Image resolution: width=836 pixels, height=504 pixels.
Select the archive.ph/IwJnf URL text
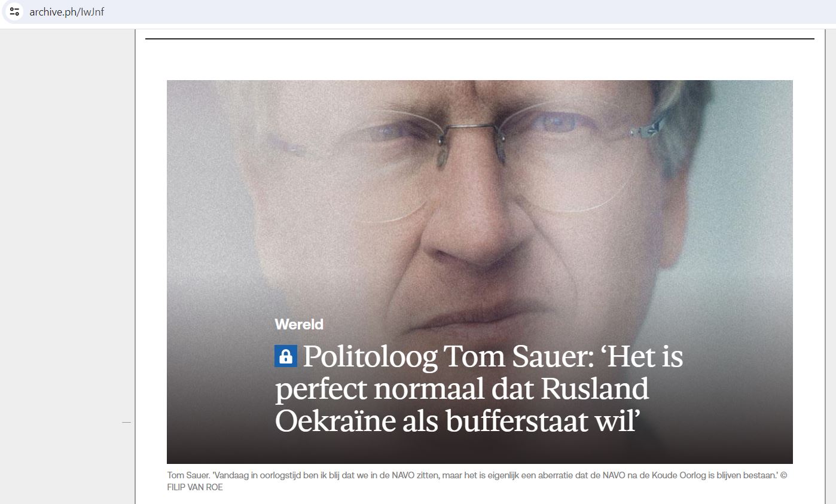(66, 12)
